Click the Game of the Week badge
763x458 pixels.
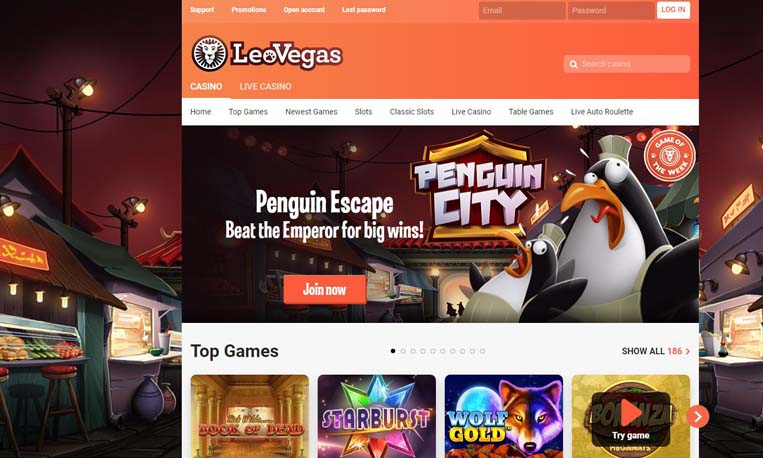(x=670, y=156)
